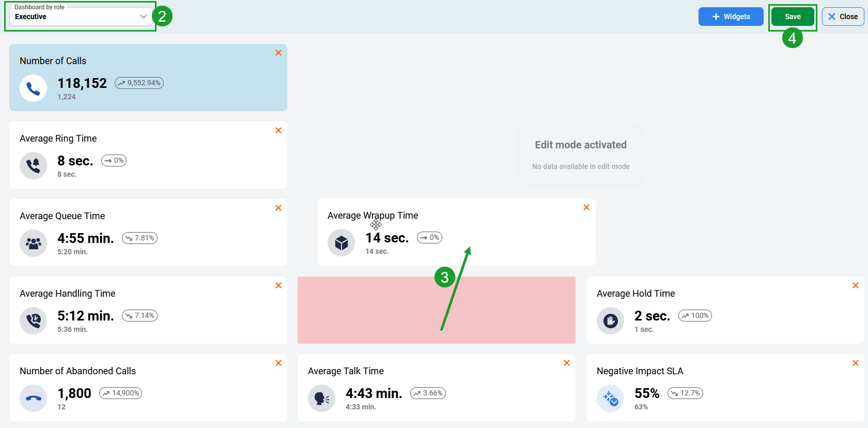Click the speaking head icon in Average Talk Time

coord(321,399)
